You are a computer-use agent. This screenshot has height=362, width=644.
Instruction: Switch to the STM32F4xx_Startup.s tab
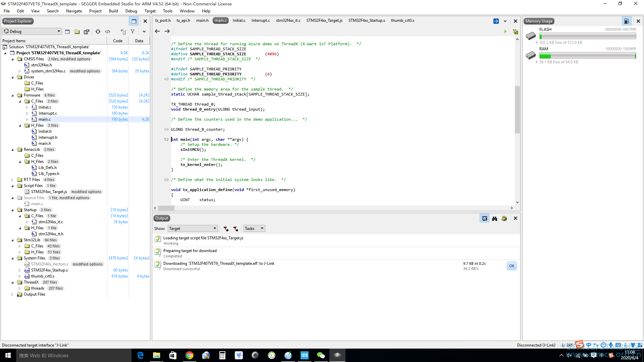367,20
